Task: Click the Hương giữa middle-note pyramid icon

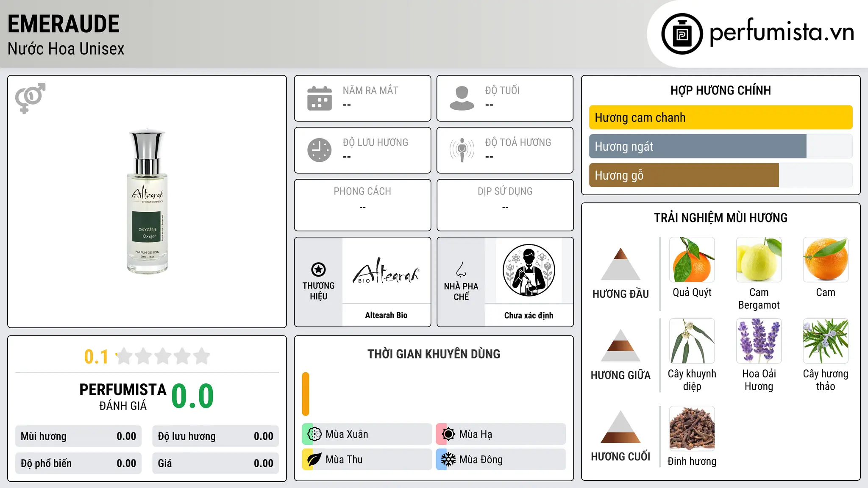Action: (620, 345)
